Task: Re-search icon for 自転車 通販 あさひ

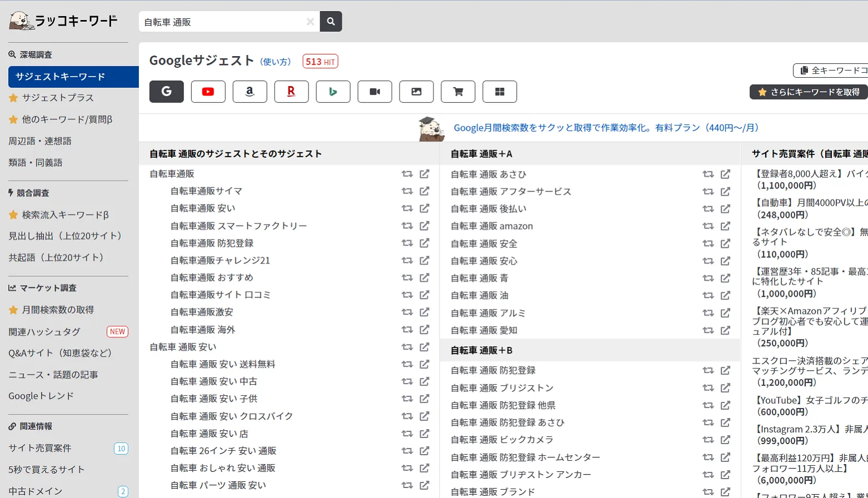Action: (708, 174)
